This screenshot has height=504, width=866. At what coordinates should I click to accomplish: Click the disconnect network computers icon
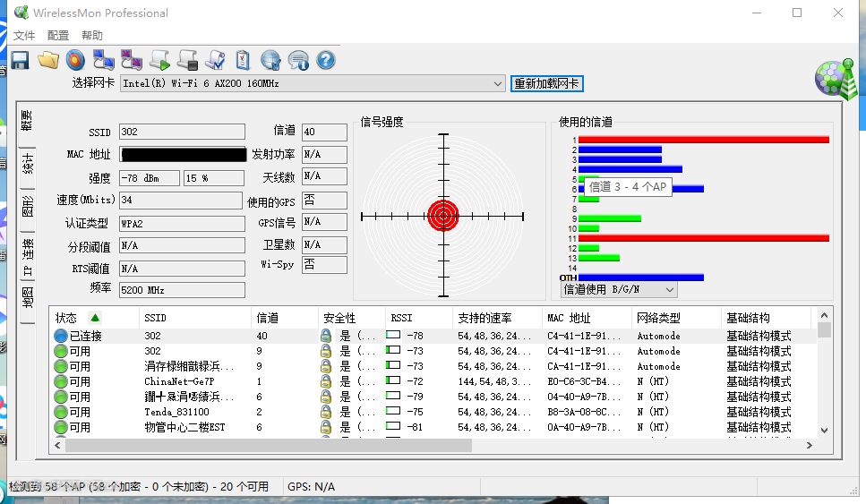[x=132, y=60]
